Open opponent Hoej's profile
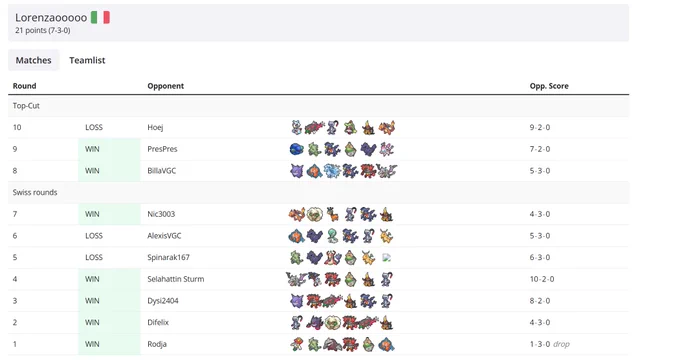680x361 pixels. tap(155, 127)
